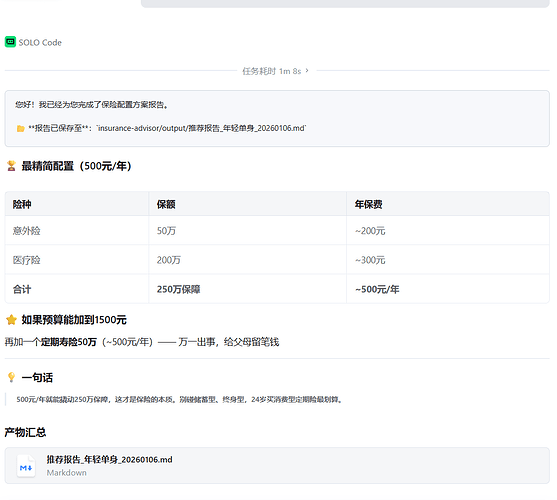Image resolution: width=557 pixels, height=500 pixels.
Task: Select the insurance-advisor/output report path text
Action: [201, 128]
